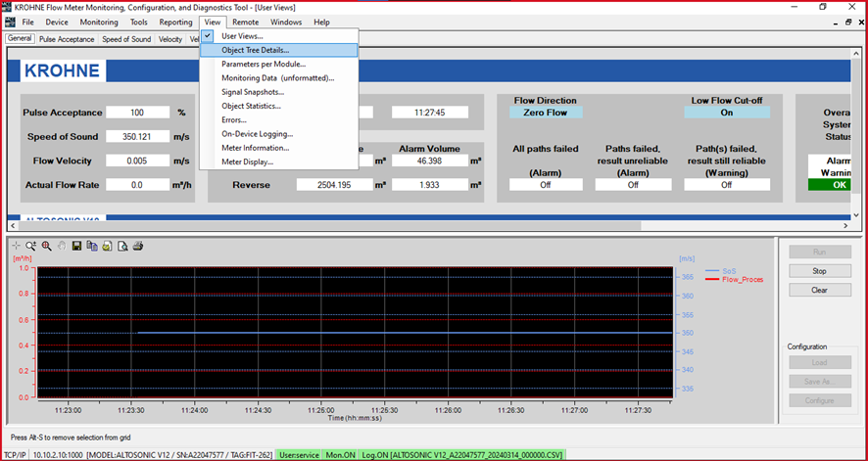Image resolution: width=868 pixels, height=461 pixels.
Task: Save the chart using the floppy disk icon
Action: (77, 246)
